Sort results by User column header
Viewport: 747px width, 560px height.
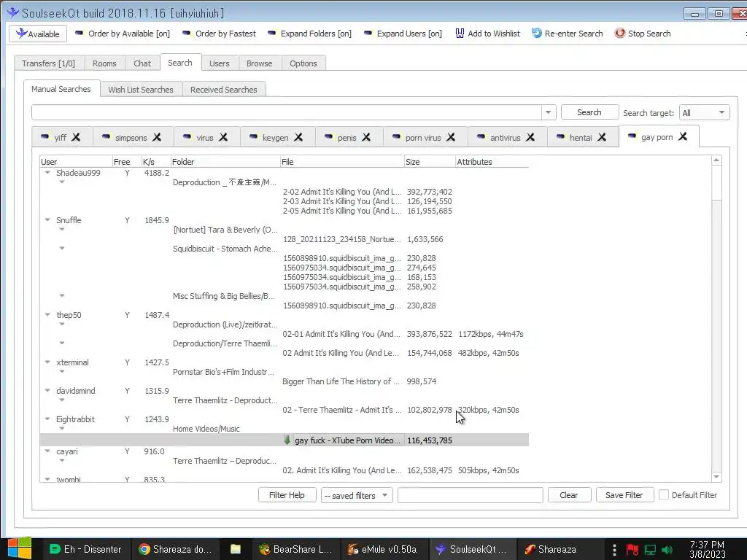[x=76, y=162]
